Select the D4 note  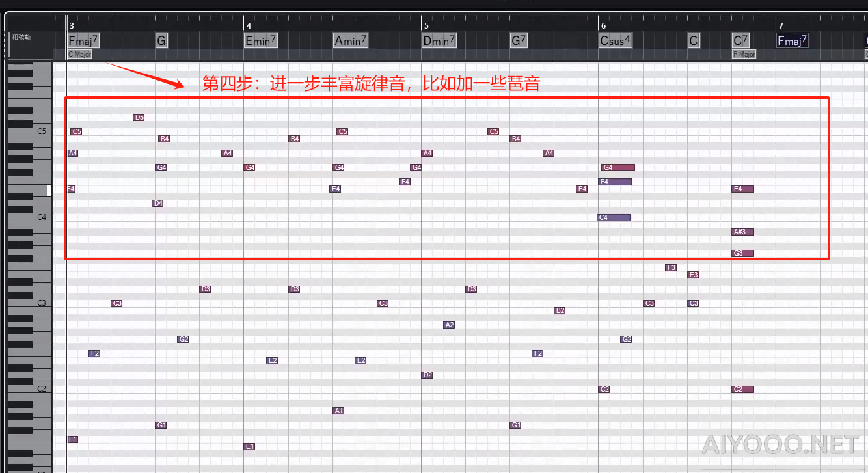157,203
